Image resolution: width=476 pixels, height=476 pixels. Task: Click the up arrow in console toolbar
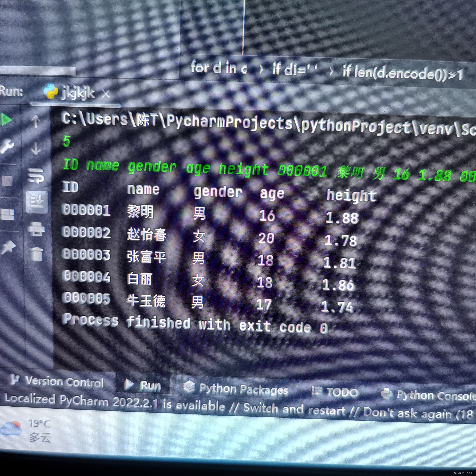(36, 122)
